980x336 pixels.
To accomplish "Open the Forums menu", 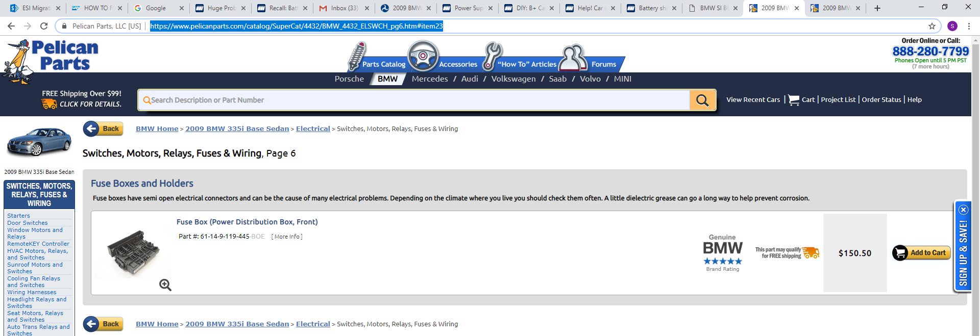I will 604,64.
